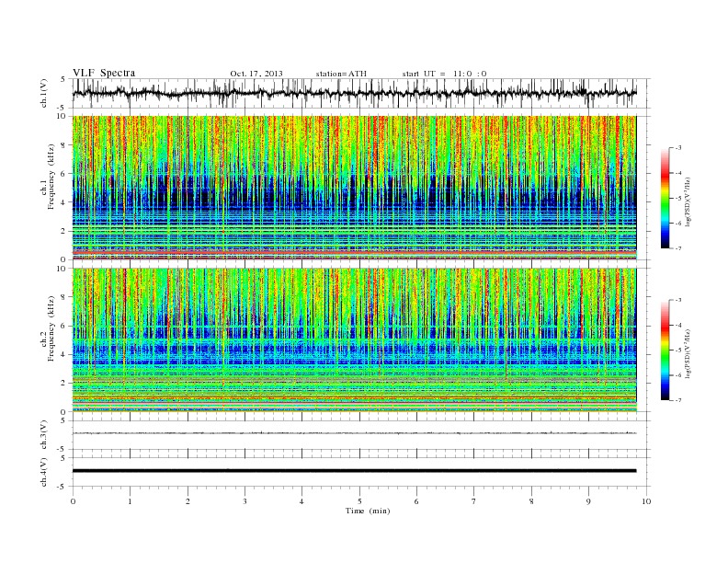This screenshot has height=563, width=728.
Task: Click the "-5" tick on upper color bar
Action: (x=677, y=199)
